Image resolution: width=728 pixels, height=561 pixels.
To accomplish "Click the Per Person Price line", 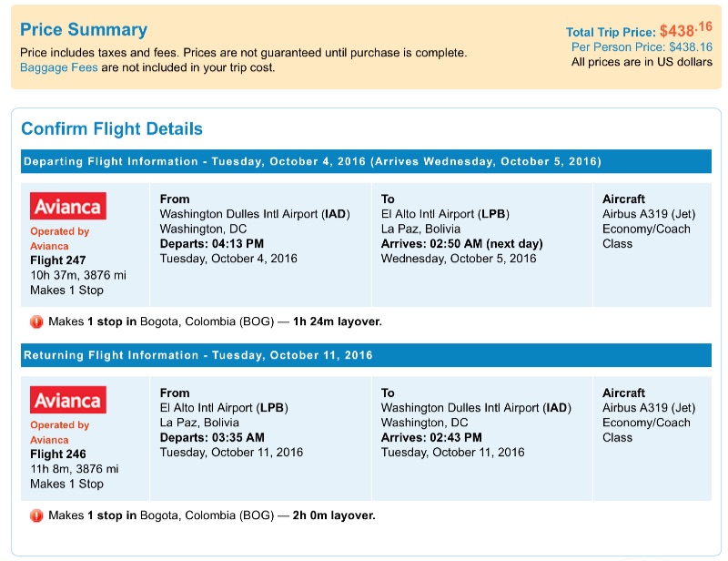I will (x=642, y=47).
